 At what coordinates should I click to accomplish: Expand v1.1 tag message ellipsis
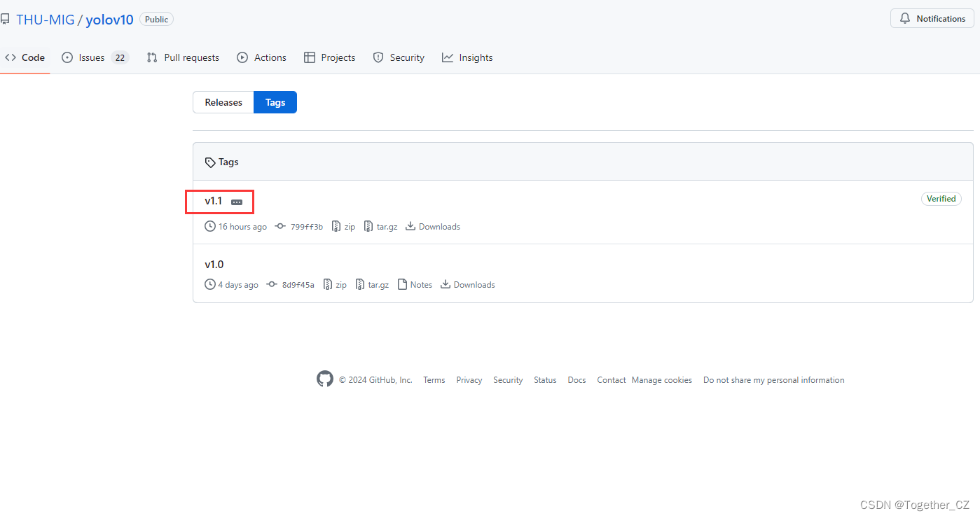[x=237, y=202]
